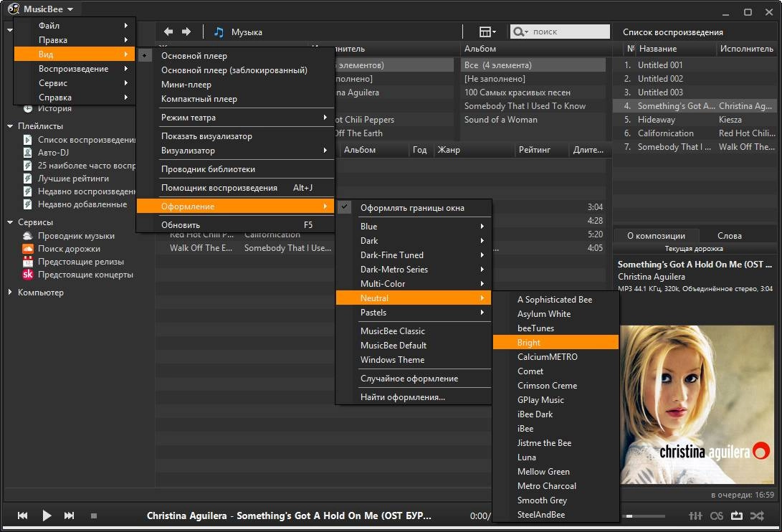Click the search magnifier icon
The height and width of the screenshot is (532, 782).
click(x=519, y=32)
